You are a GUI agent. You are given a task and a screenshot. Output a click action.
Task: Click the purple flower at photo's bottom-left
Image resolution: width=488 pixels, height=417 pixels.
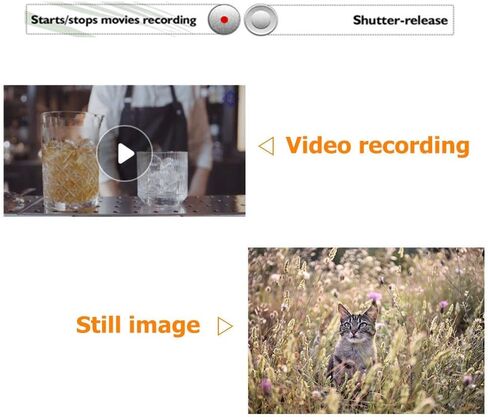pyautogui.click(x=266, y=386)
